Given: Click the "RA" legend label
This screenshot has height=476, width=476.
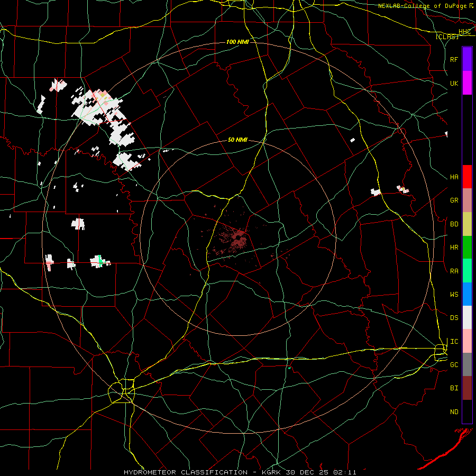Looking at the screenshot, I should tap(454, 271).
